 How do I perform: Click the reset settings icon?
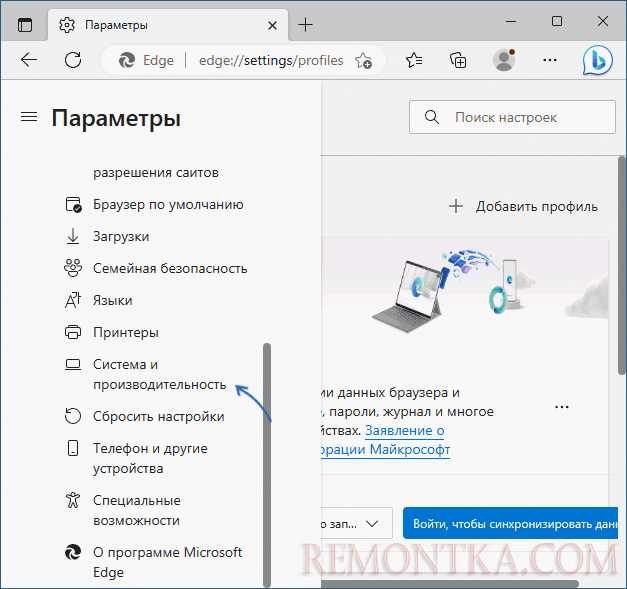click(x=73, y=416)
